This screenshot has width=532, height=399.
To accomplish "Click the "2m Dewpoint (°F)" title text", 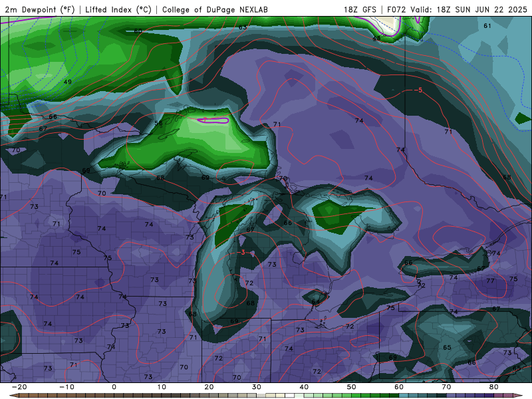I will [x=40, y=9].
